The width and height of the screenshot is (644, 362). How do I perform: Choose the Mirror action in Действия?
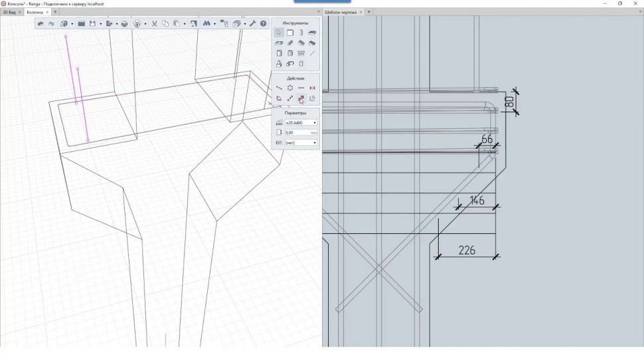(312, 88)
